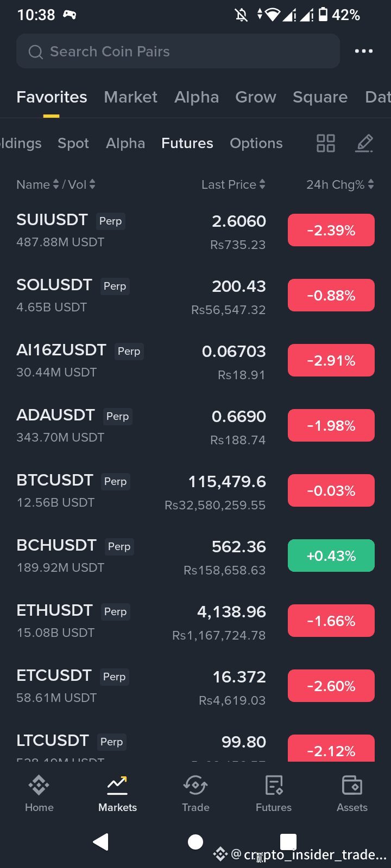Sort list by Vol arrows
This screenshot has height=868, width=391.
[92, 184]
